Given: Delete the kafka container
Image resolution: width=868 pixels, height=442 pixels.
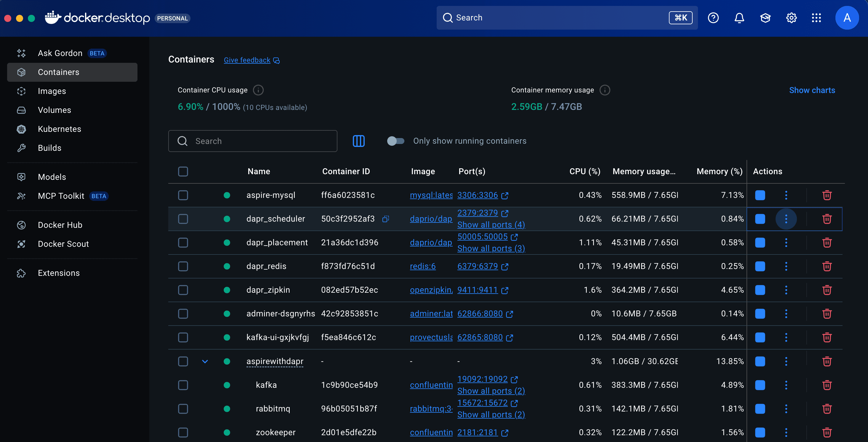Looking at the screenshot, I should 827,385.
